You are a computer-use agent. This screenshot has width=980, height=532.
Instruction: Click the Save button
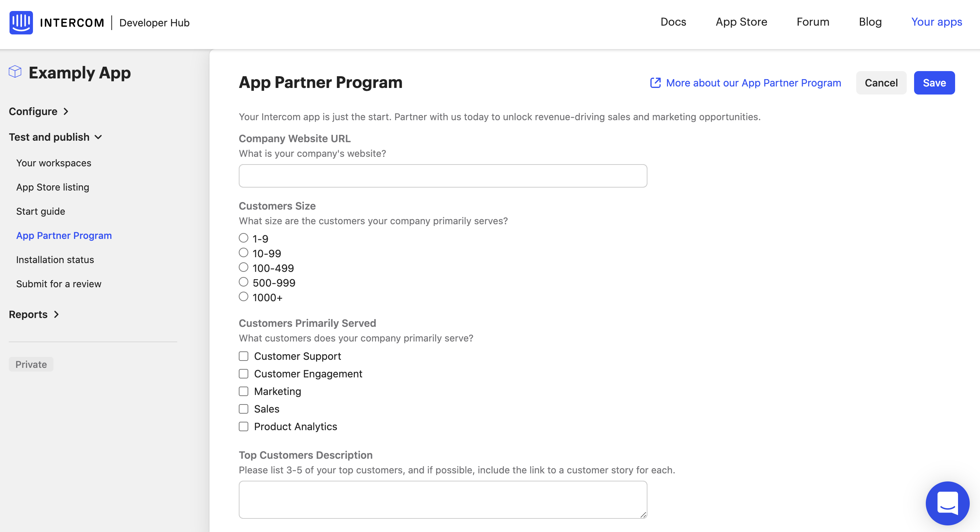(934, 82)
